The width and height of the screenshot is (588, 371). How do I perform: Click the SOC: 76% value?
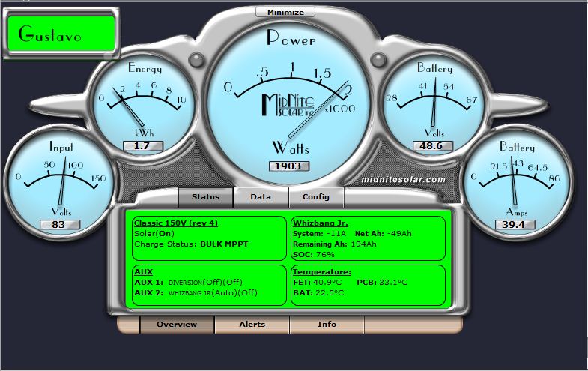[314, 254]
